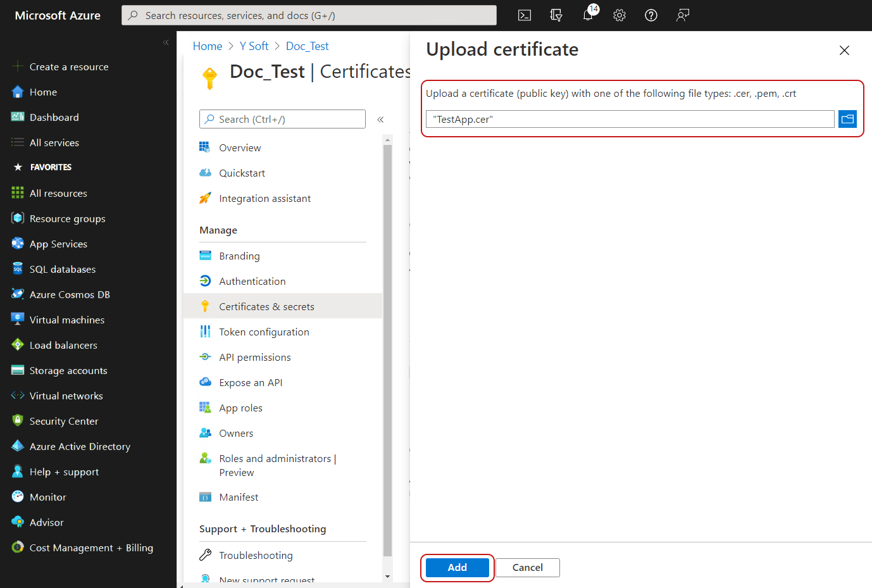Open portal settings gear icon
This screenshot has width=872, height=588.
pyautogui.click(x=620, y=15)
